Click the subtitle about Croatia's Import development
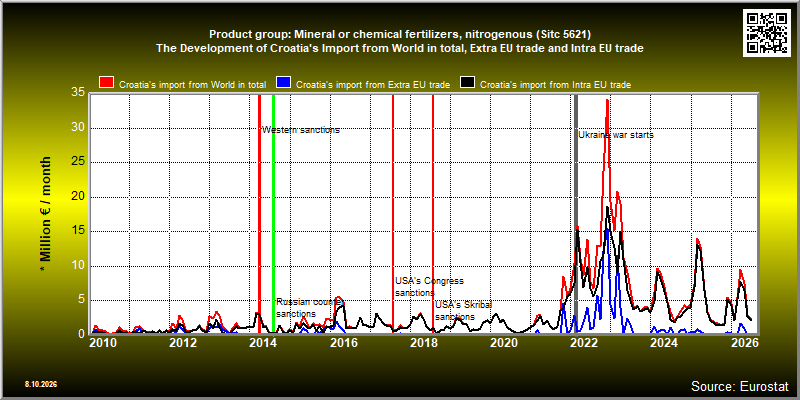Viewport: 800px width, 400px height. (x=400, y=49)
